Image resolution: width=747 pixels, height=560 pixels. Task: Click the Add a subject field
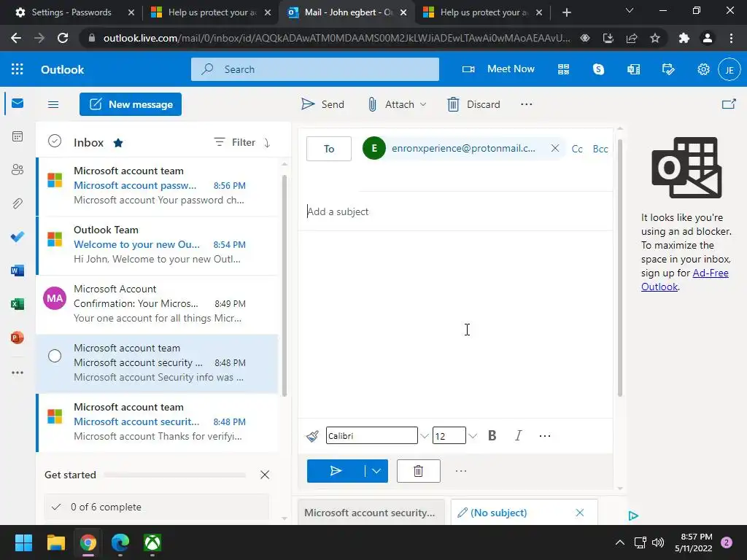click(x=455, y=211)
